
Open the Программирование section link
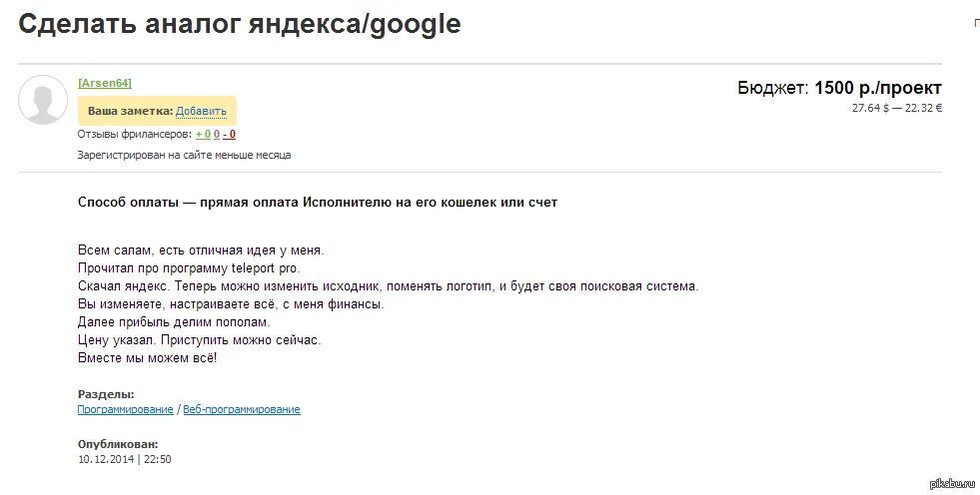point(125,409)
